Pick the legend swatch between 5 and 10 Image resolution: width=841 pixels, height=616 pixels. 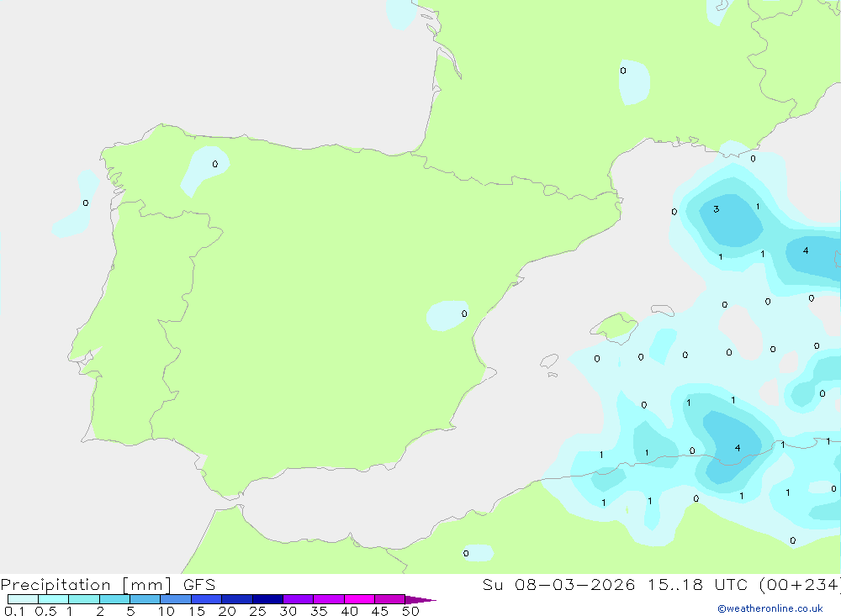click(x=145, y=599)
